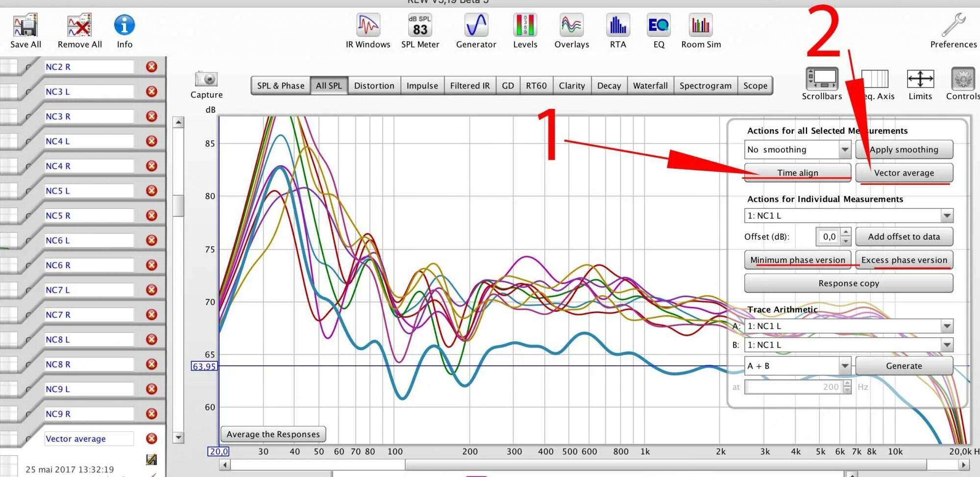Open the No smoothing dropdown
The image size is (980, 477).
pyautogui.click(x=845, y=150)
